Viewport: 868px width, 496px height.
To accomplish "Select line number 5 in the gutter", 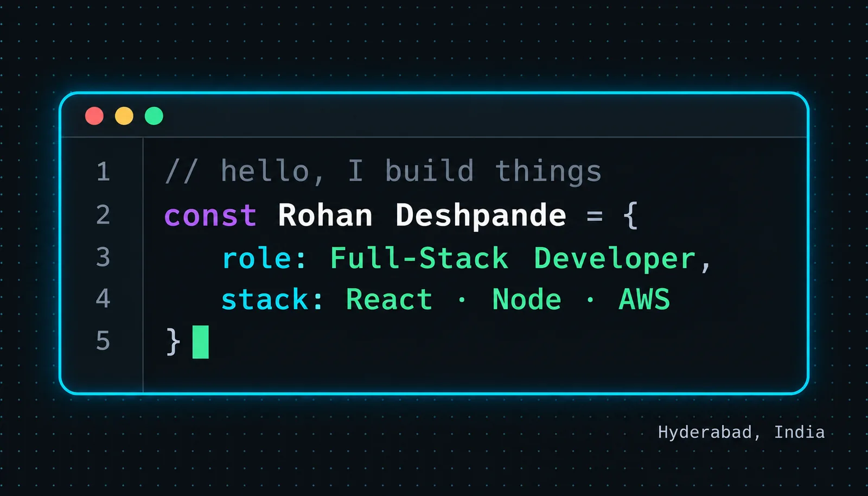I will click(x=103, y=341).
